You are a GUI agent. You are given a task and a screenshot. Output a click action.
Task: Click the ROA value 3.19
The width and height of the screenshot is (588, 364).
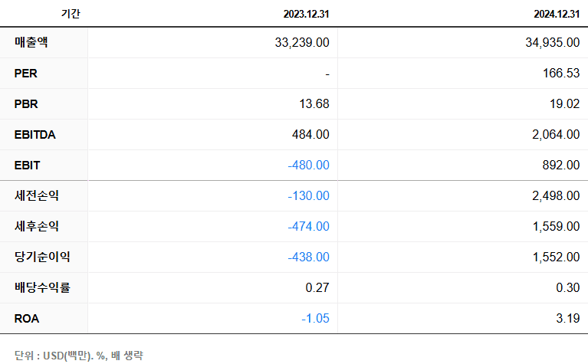(568, 319)
